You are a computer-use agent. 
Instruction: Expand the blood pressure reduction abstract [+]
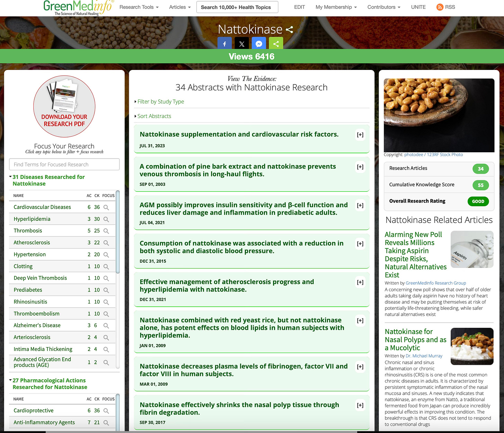pos(360,244)
